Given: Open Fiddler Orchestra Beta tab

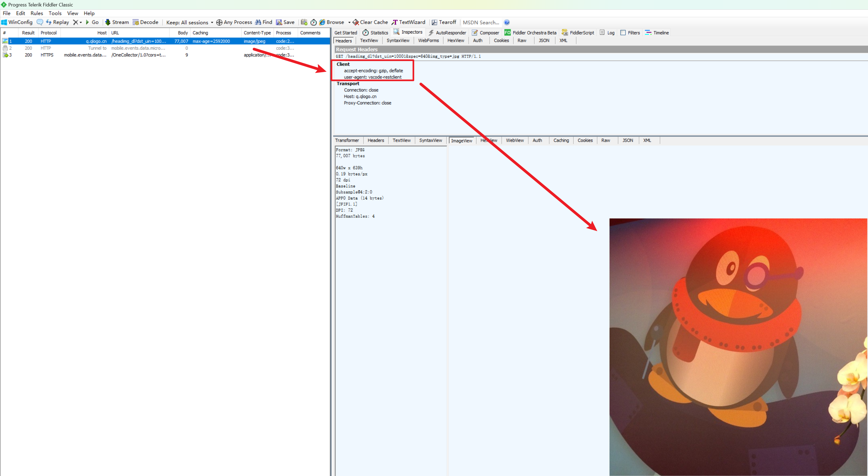Looking at the screenshot, I should click(530, 33).
